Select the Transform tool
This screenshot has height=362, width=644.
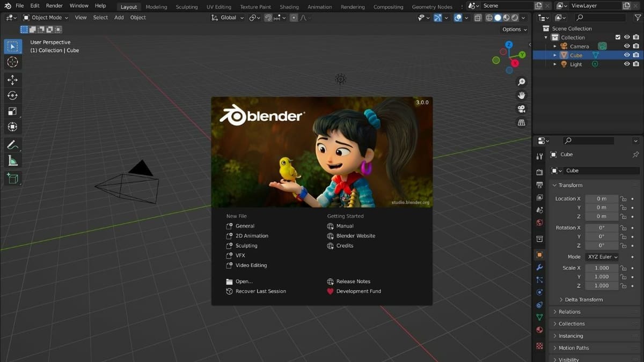tap(12, 127)
